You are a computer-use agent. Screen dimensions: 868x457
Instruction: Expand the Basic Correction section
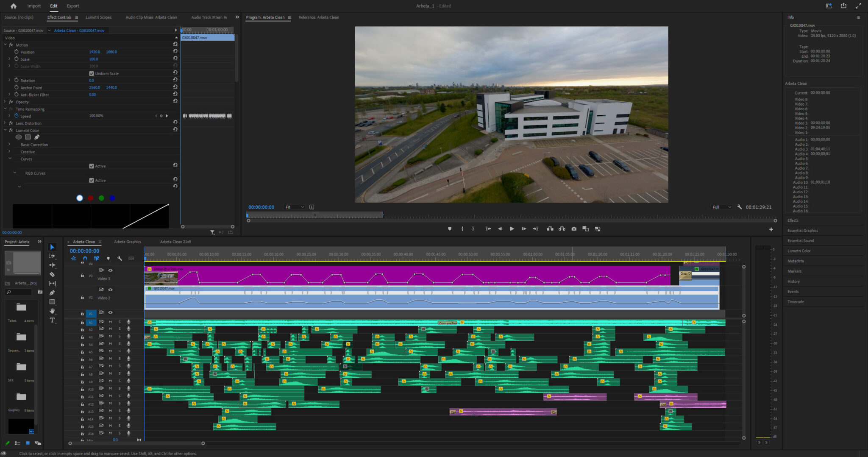[10, 145]
